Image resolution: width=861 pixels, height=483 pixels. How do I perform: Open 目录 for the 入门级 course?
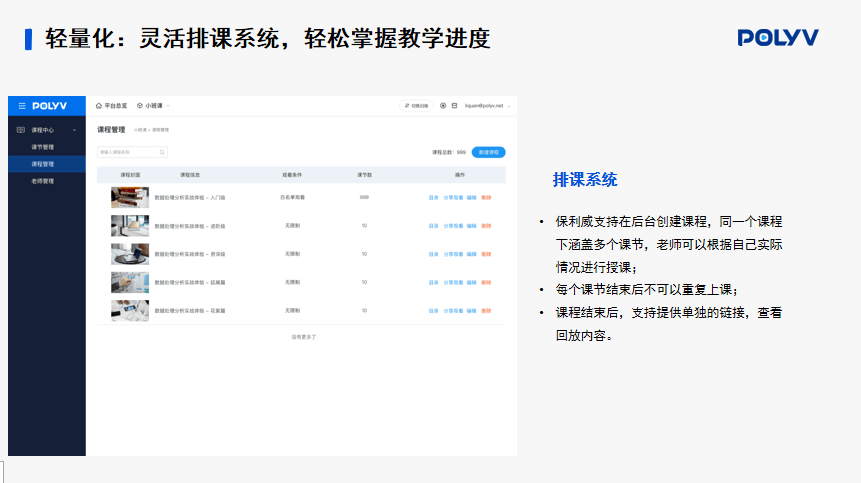434,198
